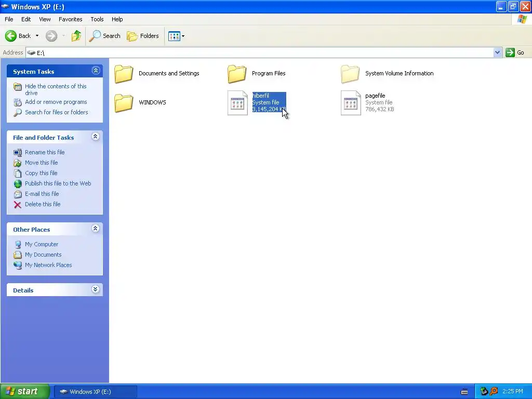
Task: Click Rename this file link
Action: tap(45, 152)
